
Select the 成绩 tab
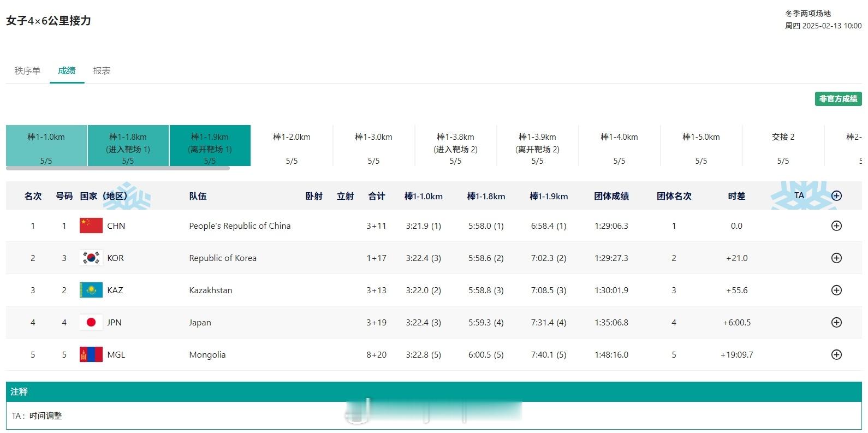click(x=67, y=70)
